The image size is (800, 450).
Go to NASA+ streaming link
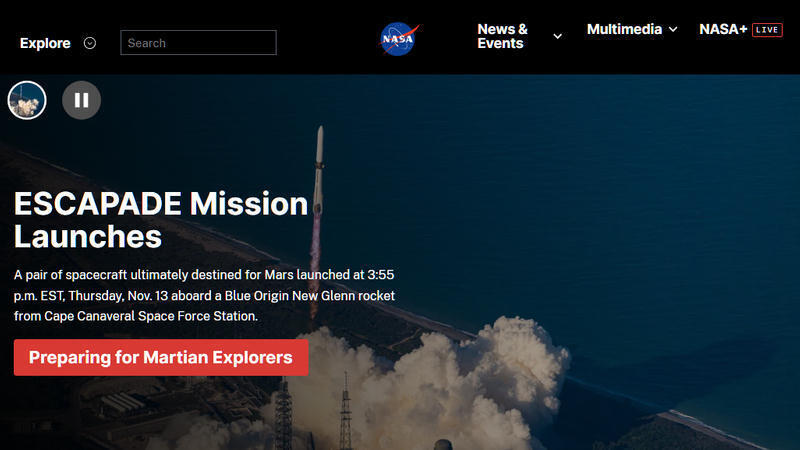[723, 30]
